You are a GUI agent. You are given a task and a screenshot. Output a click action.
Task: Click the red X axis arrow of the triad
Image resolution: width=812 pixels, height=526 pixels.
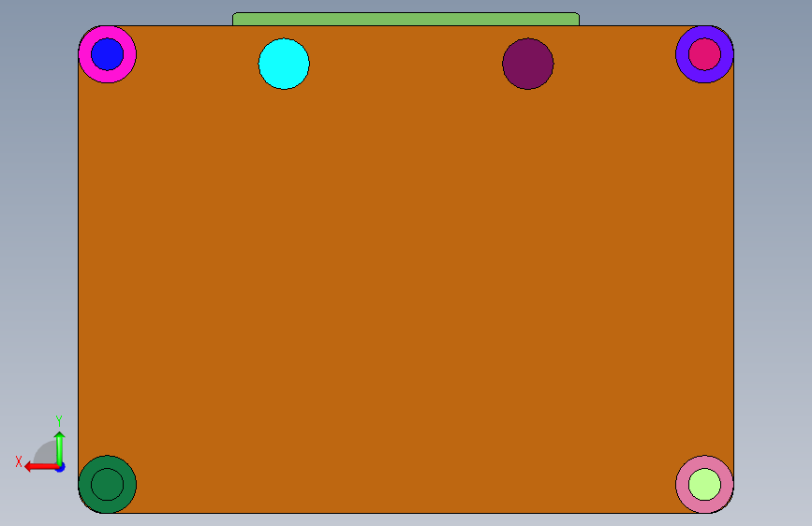(x=41, y=467)
